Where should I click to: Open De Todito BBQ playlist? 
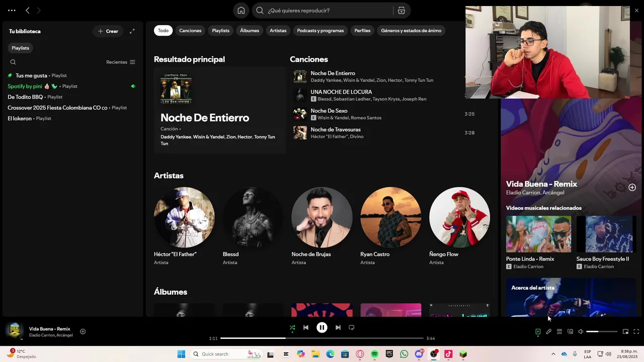click(x=72, y=97)
